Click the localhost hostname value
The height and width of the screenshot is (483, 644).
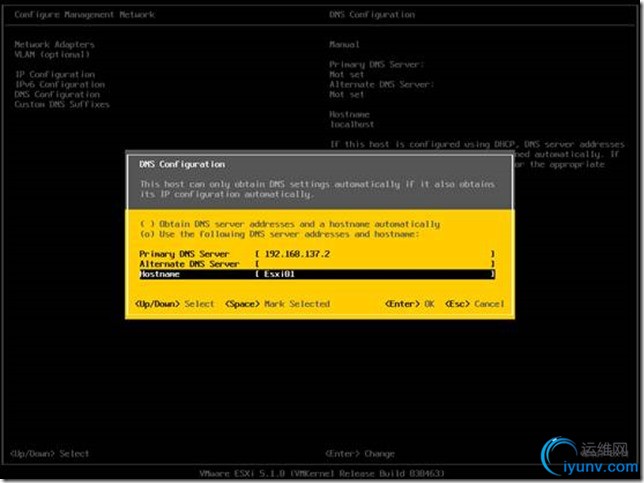(x=352, y=124)
